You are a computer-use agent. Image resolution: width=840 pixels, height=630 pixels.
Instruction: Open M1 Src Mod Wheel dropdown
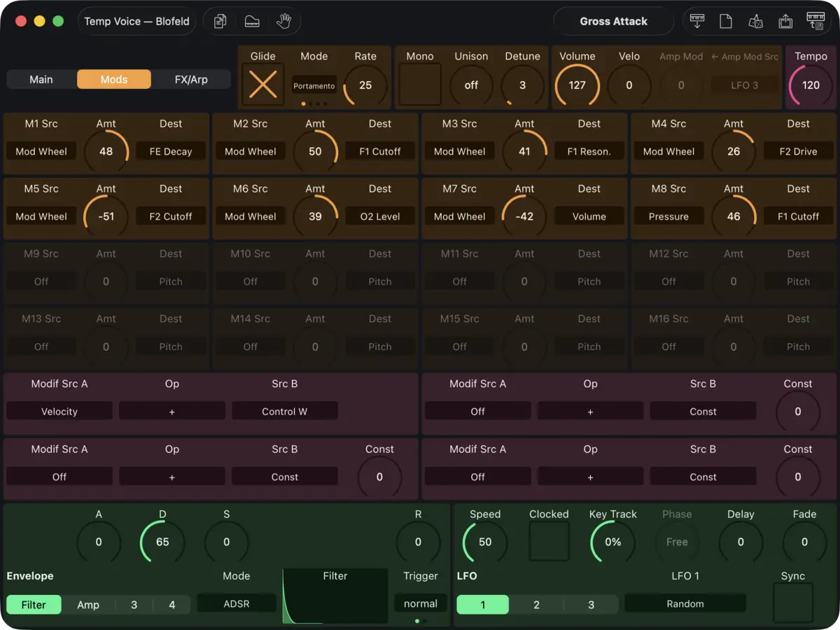point(41,151)
